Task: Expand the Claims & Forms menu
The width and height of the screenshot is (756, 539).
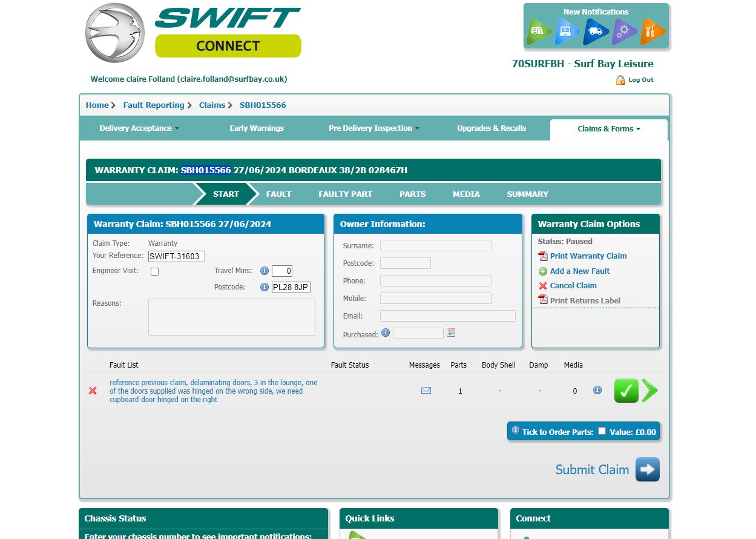Action: click(609, 129)
